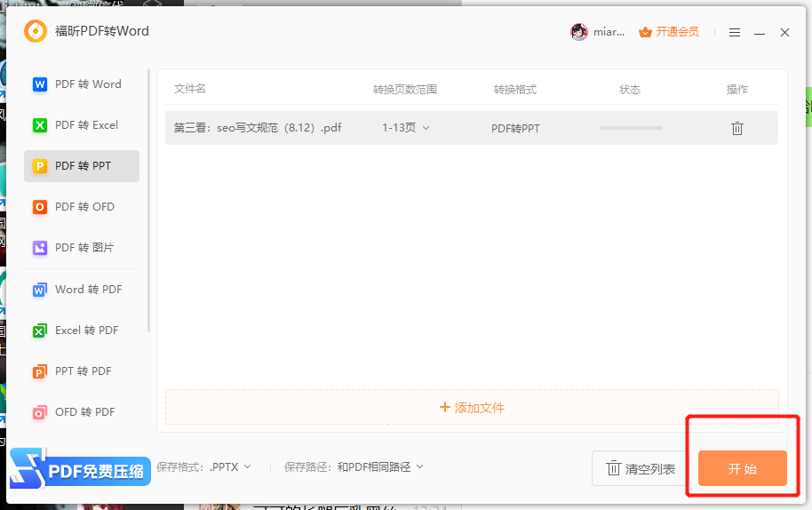
Task: Open the hamburger menu in the title bar
Action: pos(735,33)
